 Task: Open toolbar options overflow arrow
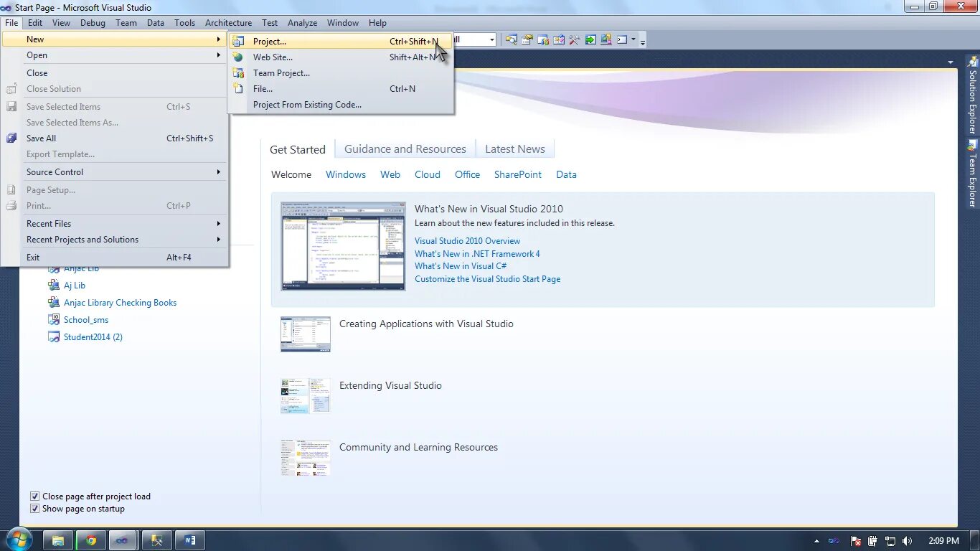coord(643,42)
